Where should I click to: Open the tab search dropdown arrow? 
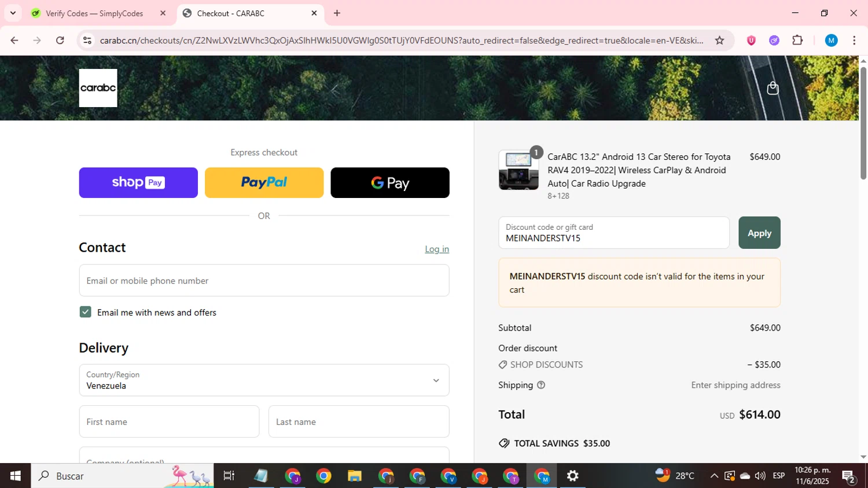tap(13, 13)
